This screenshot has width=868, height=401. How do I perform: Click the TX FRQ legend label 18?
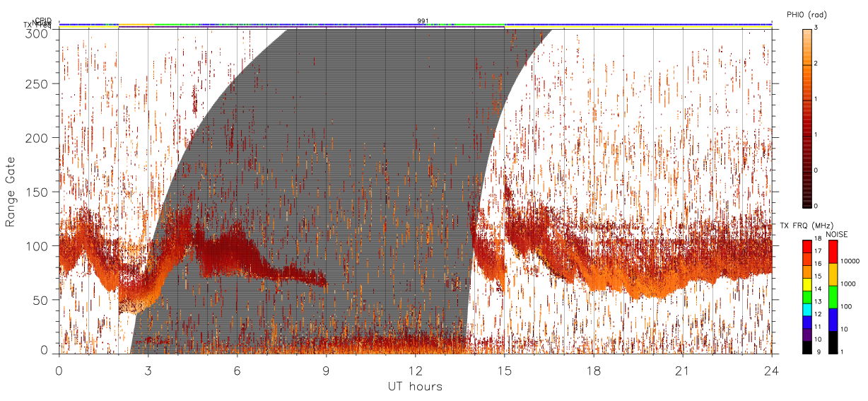818,238
